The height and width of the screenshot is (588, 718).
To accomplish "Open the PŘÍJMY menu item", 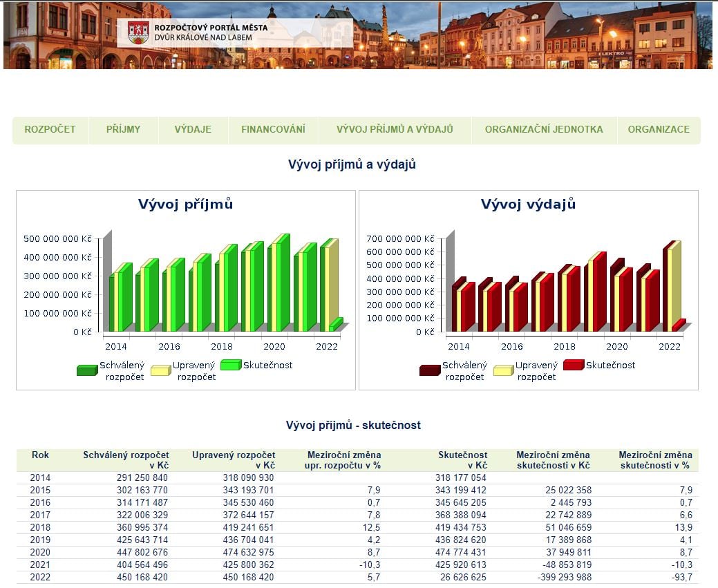I will 124,130.
